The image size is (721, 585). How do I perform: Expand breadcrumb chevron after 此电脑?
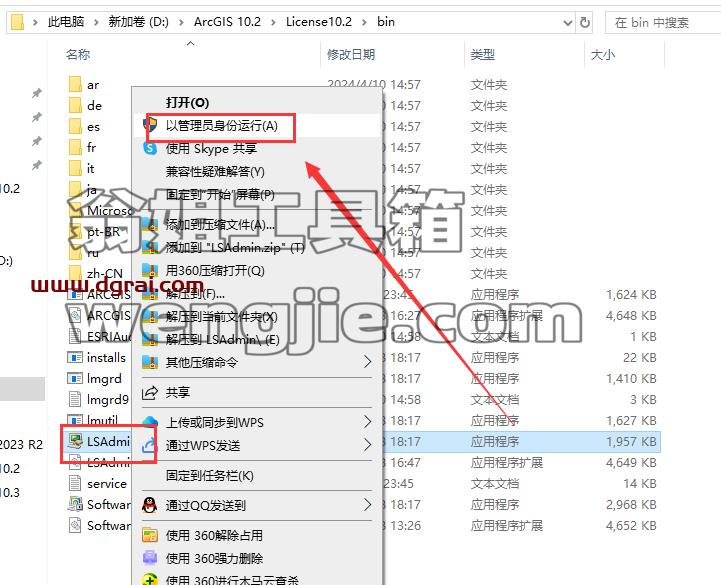[96, 22]
